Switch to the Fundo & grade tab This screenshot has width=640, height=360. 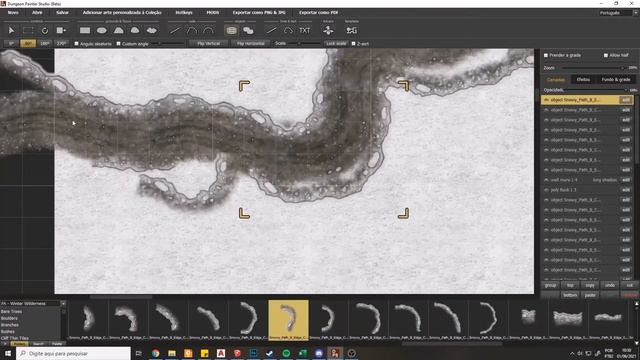coord(616,80)
